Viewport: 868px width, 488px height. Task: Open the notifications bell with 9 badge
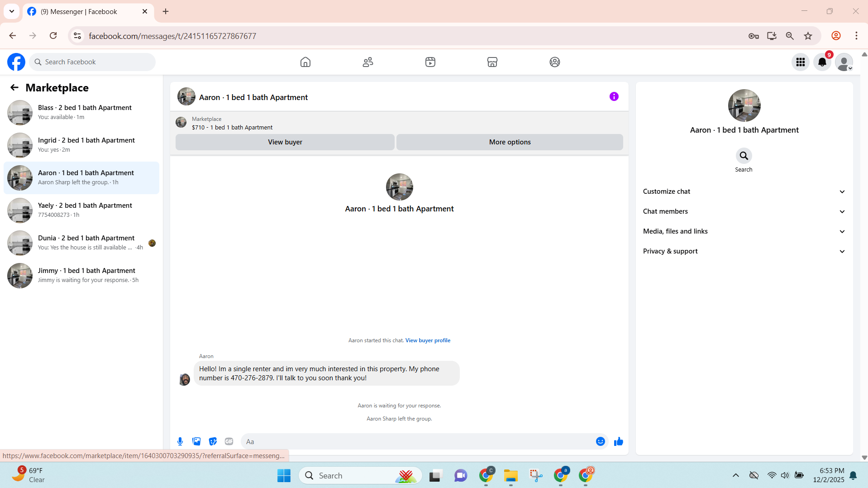click(822, 62)
